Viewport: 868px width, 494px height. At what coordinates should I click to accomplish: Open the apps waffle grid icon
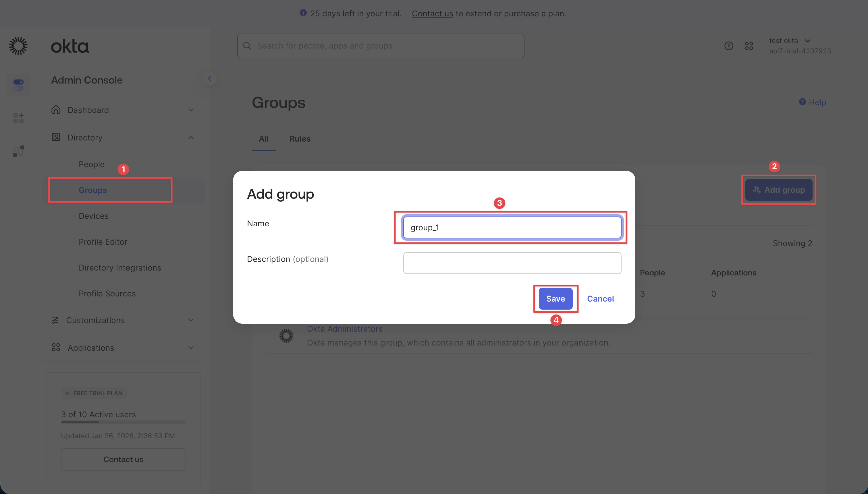[749, 46]
